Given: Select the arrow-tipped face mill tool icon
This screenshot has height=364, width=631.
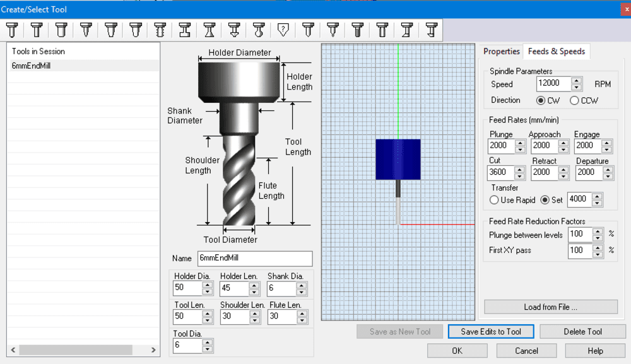Looking at the screenshot, I should click(234, 30).
